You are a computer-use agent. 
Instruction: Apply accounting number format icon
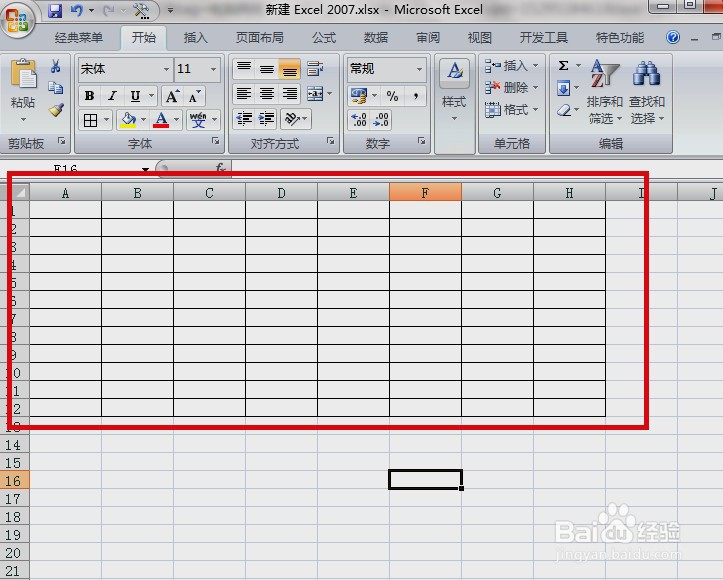pyautogui.click(x=359, y=96)
